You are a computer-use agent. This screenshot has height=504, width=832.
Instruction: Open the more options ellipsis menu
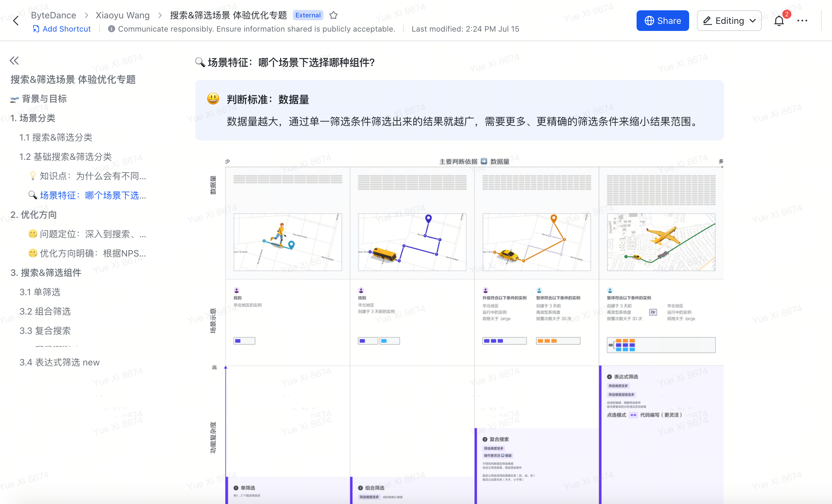click(802, 21)
